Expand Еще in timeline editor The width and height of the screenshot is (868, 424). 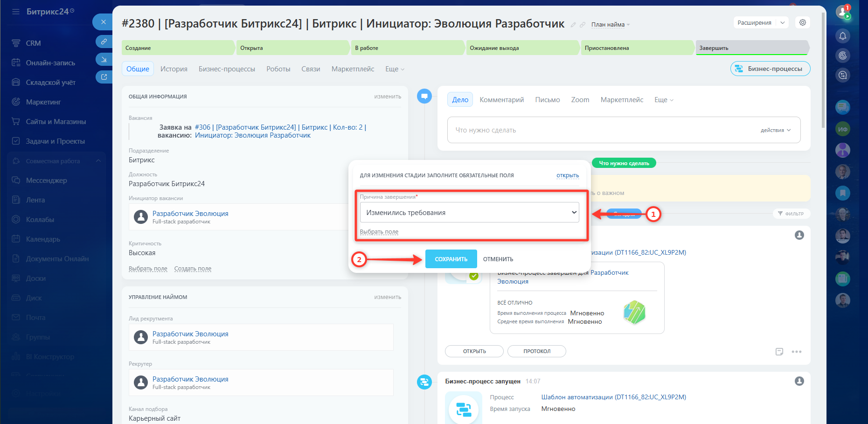(664, 100)
